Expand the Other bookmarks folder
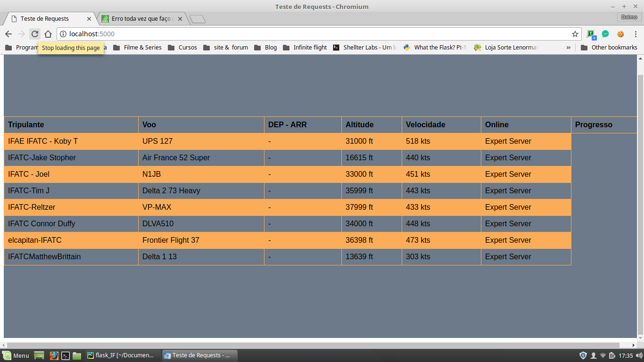This screenshot has height=362, width=644. tap(609, 47)
